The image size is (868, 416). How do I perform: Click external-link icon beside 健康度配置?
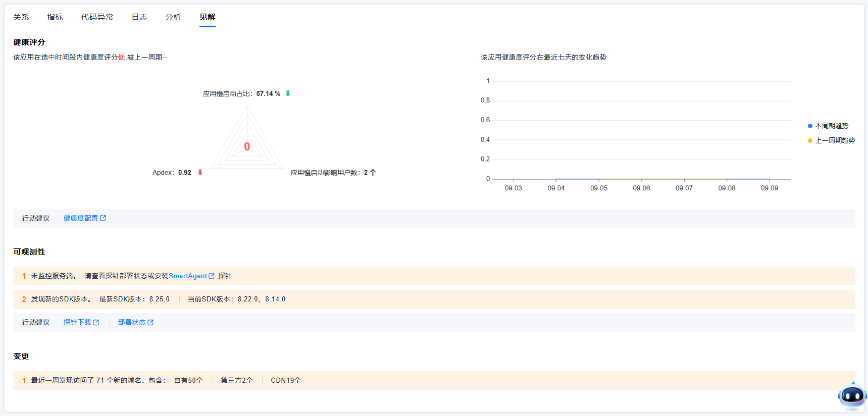click(103, 218)
